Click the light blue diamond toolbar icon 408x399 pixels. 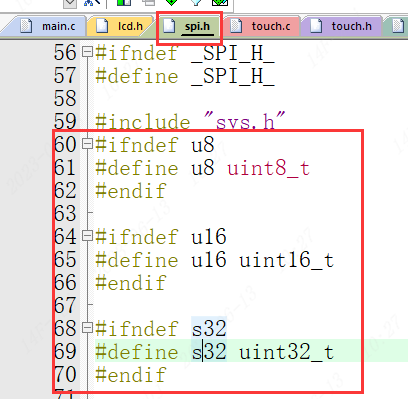coord(196,3)
